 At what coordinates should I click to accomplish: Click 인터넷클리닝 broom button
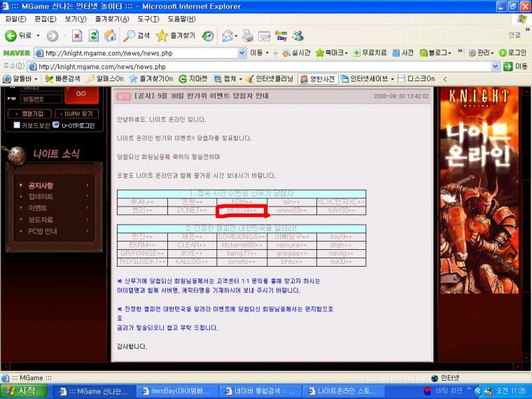[x=269, y=78]
